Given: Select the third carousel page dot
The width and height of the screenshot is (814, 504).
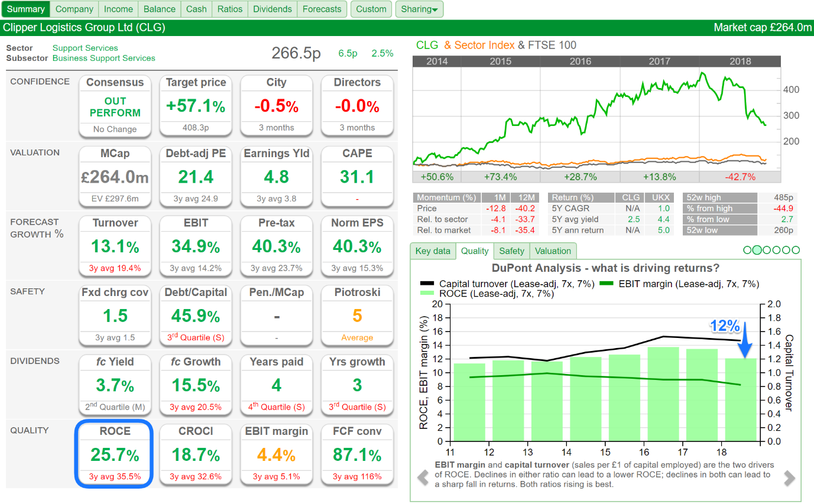Looking at the screenshot, I should point(767,251).
